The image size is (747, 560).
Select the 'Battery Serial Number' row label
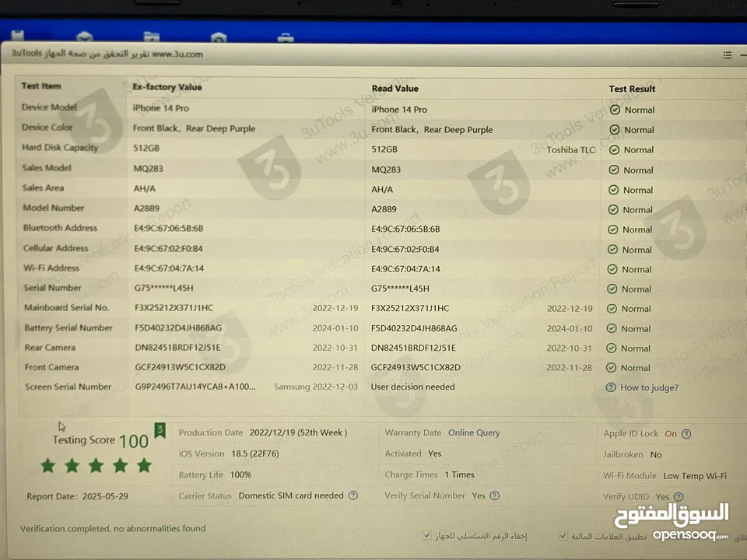68,327
